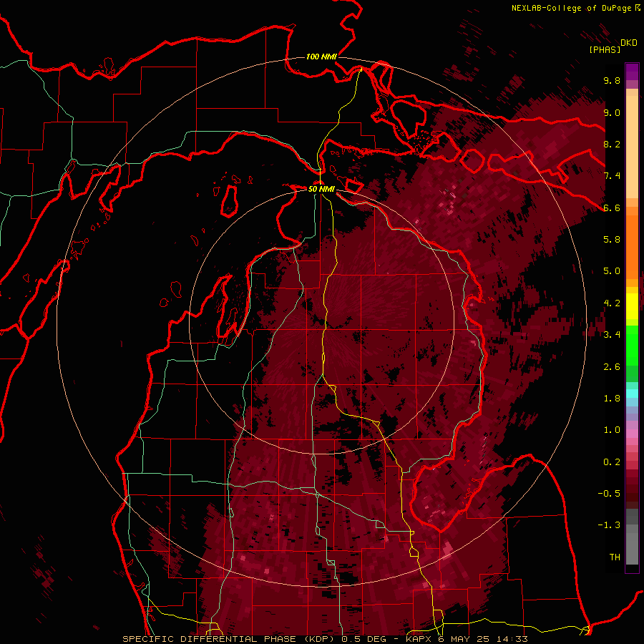644x644 pixels.
Task: Click the [PHAS] legend unit label
Action: click(x=605, y=49)
